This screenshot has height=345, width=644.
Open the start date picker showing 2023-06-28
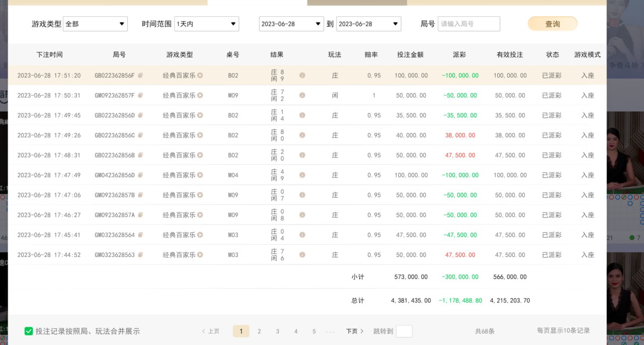coord(291,23)
